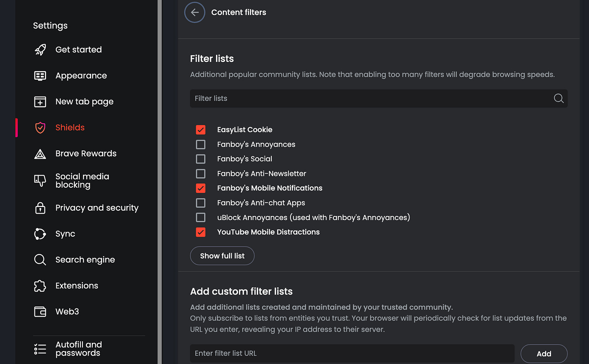Click the Web3 wallet icon

(x=40, y=312)
